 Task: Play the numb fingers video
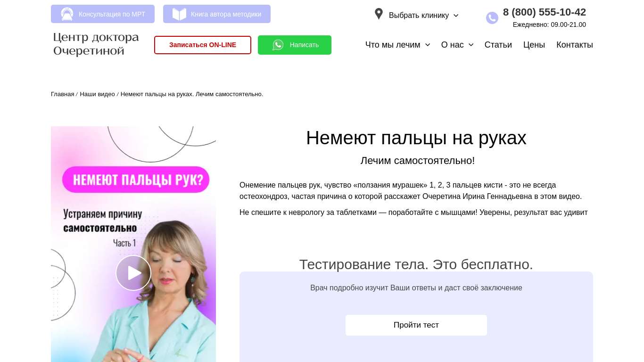(133, 273)
